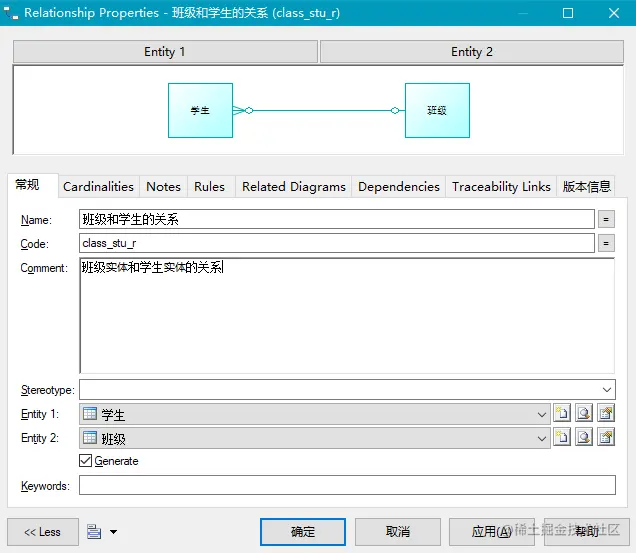This screenshot has height=553, width=636.
Task: Select object icon in Entity 1 row
Action: 584,414
